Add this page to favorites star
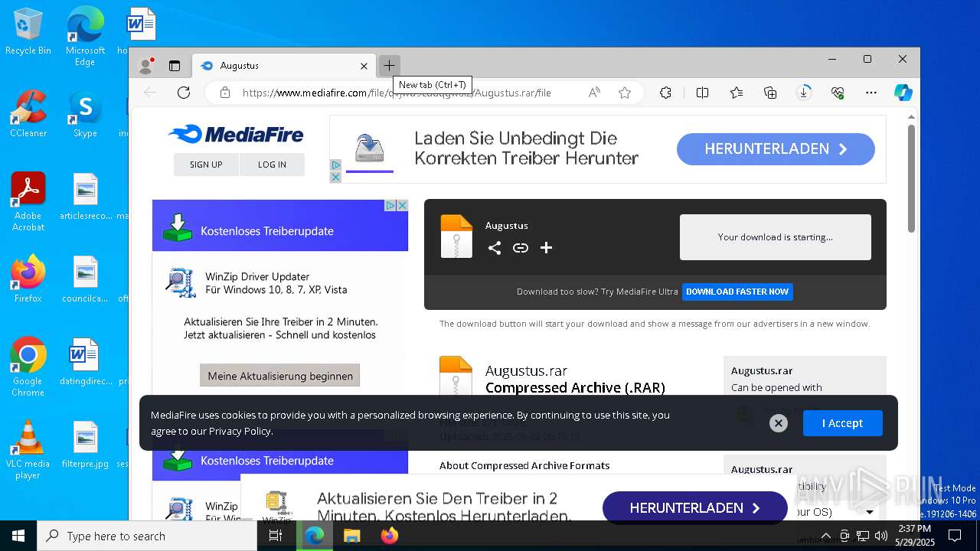The height and width of the screenshot is (551, 980). point(625,93)
